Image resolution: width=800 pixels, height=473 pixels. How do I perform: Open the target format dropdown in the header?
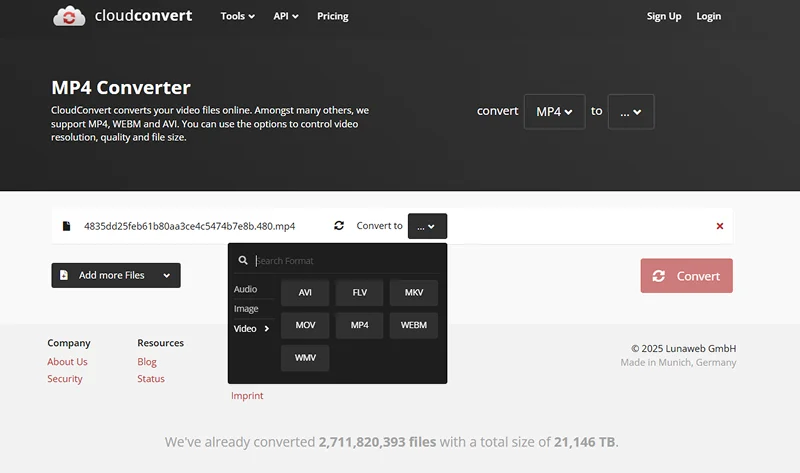(631, 112)
